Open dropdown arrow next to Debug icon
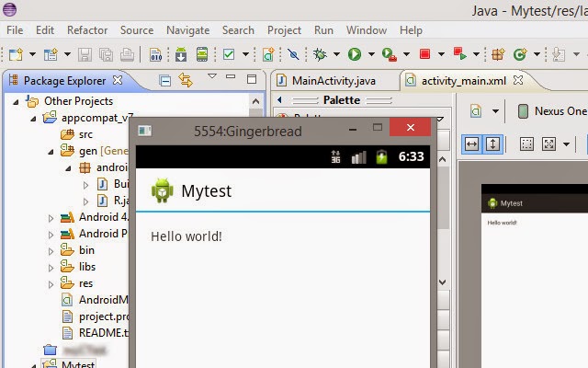Screen dimensions: 588x368 pos(336,54)
